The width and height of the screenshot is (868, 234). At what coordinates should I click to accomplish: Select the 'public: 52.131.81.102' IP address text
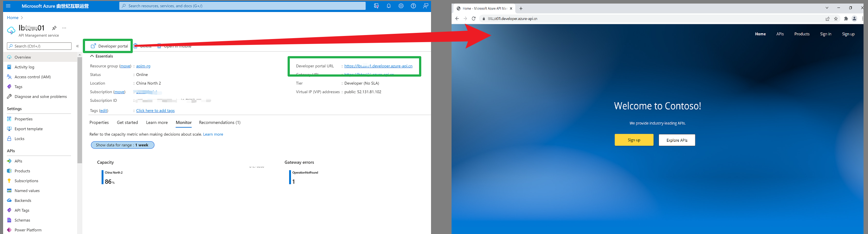[363, 92]
